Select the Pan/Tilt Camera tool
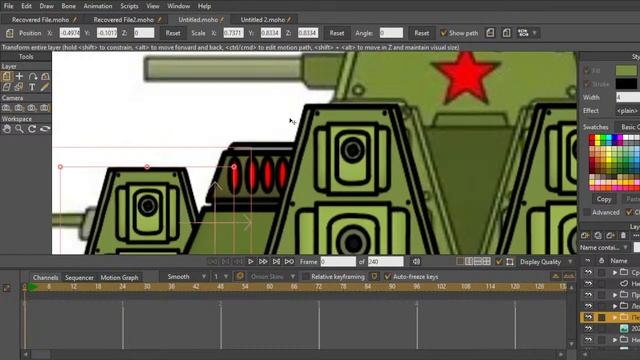Viewport: 640px width, 360px height. click(x=44, y=108)
